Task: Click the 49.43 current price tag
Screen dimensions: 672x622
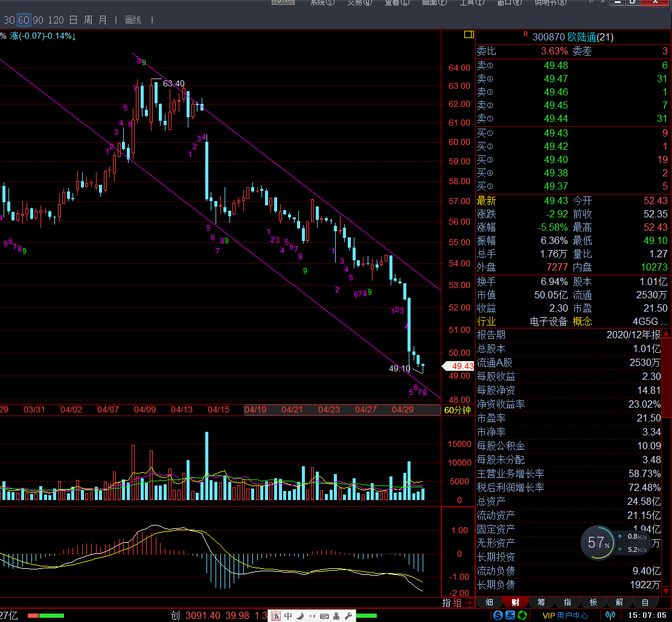Action: (459, 366)
